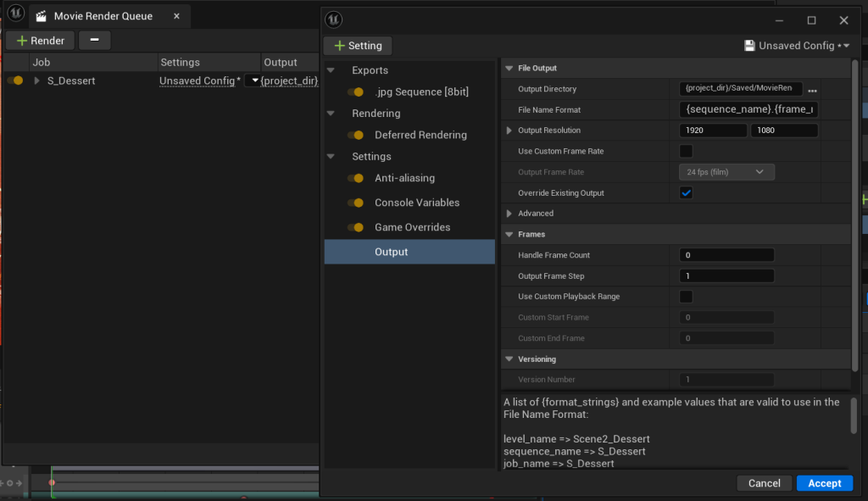Collapse the Frames section
This screenshot has width=868, height=501.
coord(509,235)
